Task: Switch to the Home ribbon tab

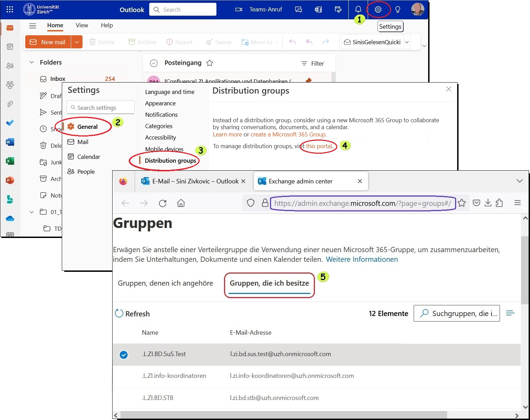Action: (55, 25)
